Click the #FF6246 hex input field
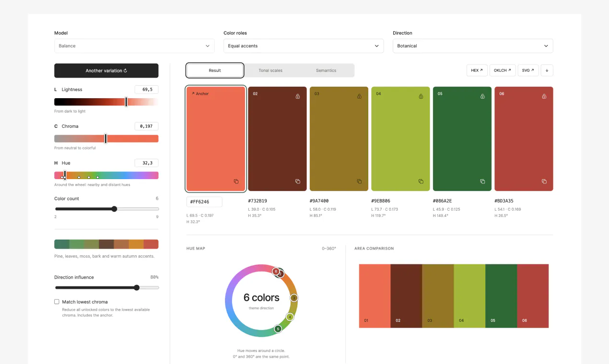 (204, 202)
